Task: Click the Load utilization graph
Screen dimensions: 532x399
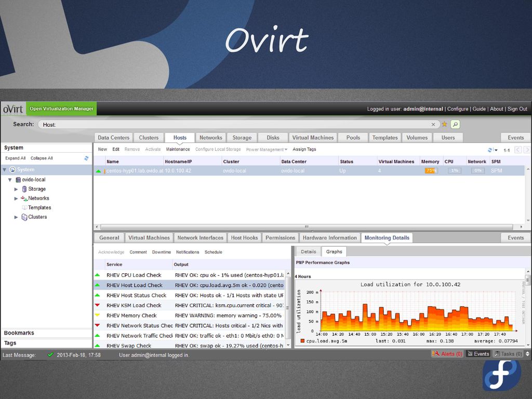Action: click(x=410, y=312)
